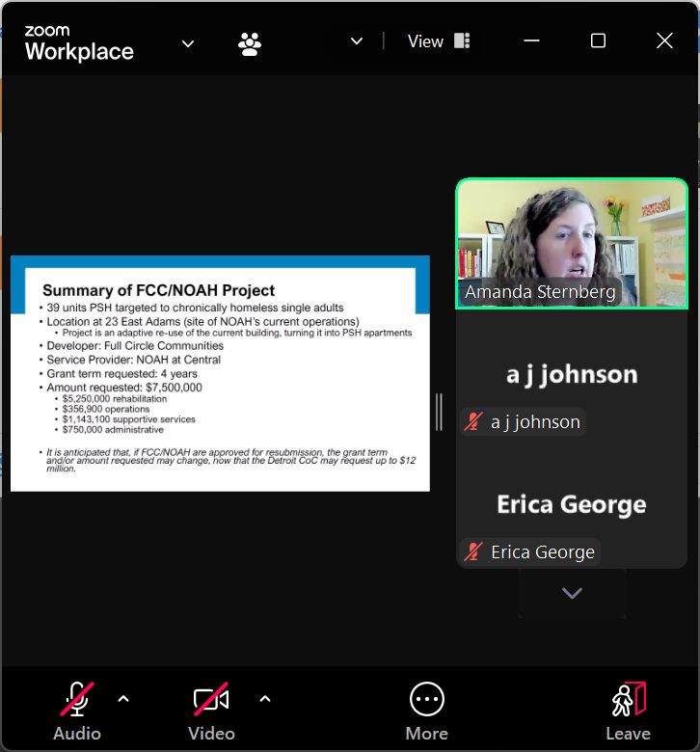Click the slide line "Grant term requested: 4 years"
700x752 pixels.
(x=121, y=374)
